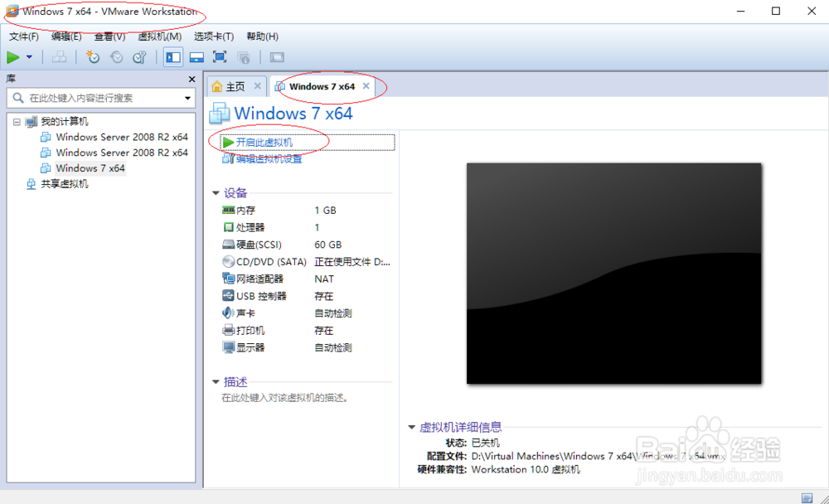Expand the dropdown arrow next to Power button
Screen dimensions: 829x504
29,57
